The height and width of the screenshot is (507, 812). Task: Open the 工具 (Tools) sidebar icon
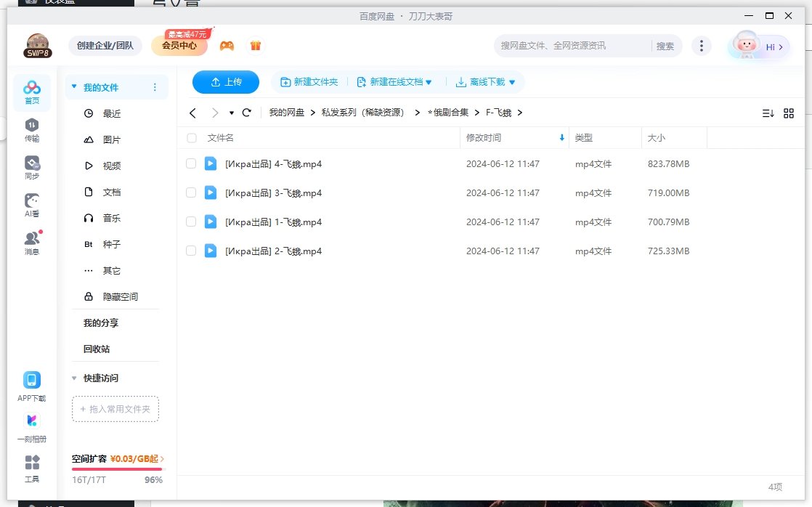tap(31, 466)
